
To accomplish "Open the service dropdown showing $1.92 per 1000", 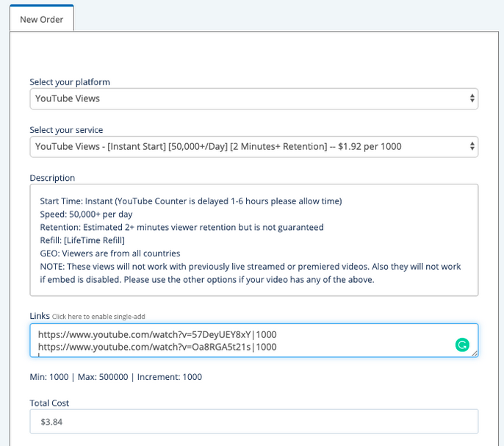I will 254,147.
